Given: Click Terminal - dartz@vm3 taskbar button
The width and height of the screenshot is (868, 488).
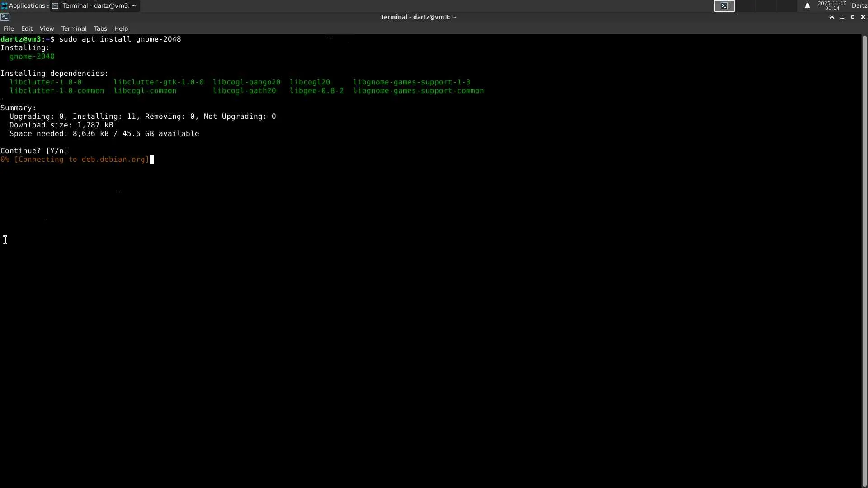Looking at the screenshot, I should (x=95, y=6).
